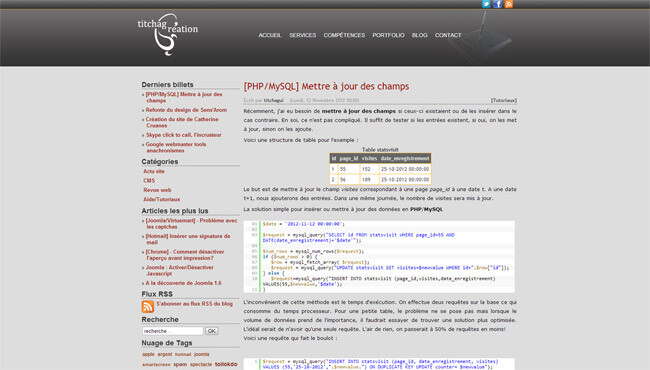Click the 'visites' table header cell
Screen dimensions: 650x370
[x=369, y=158]
